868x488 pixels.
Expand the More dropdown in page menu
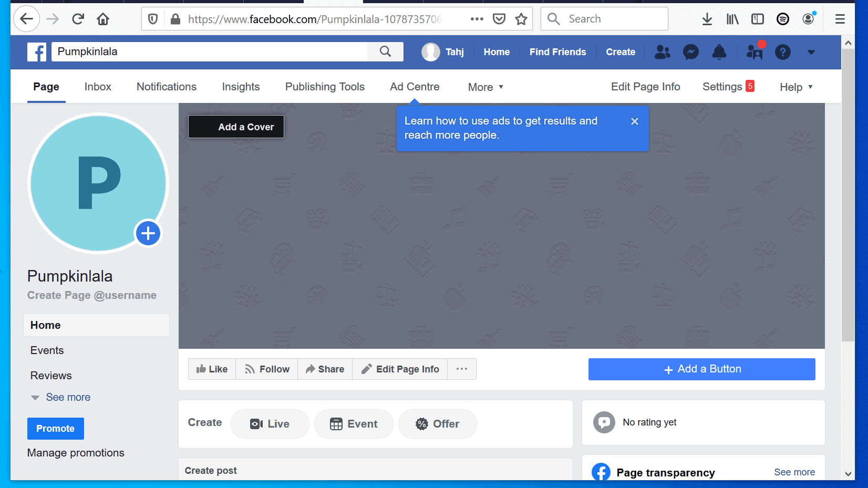pos(486,87)
